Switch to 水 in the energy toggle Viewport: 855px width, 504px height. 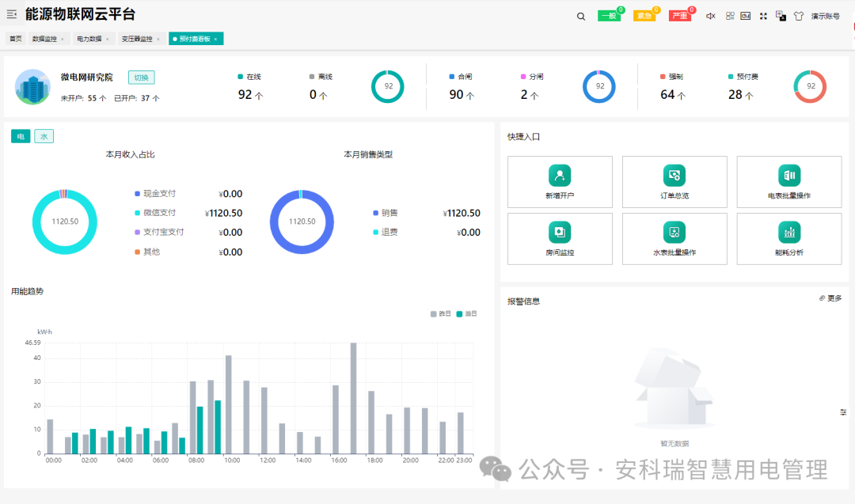point(44,135)
